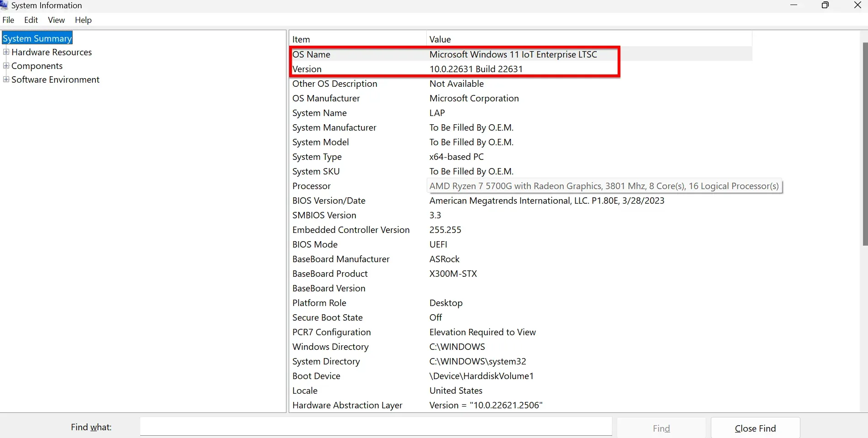Viewport: 868px width, 438px height.
Task: Click the Find button
Action: [x=661, y=428]
